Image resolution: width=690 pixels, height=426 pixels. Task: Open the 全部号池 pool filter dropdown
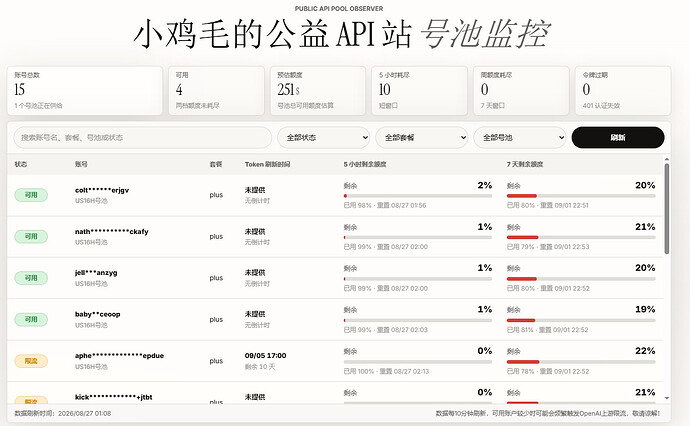click(520, 138)
